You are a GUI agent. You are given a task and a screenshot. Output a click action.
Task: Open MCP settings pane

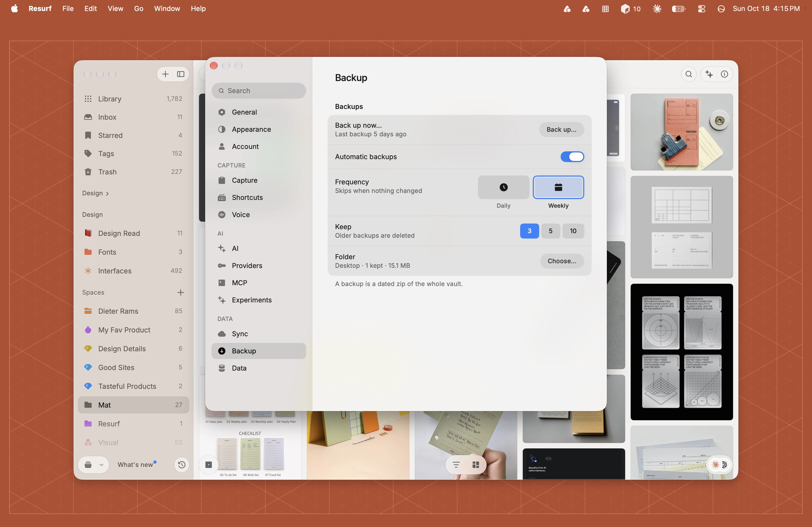[x=259, y=283]
